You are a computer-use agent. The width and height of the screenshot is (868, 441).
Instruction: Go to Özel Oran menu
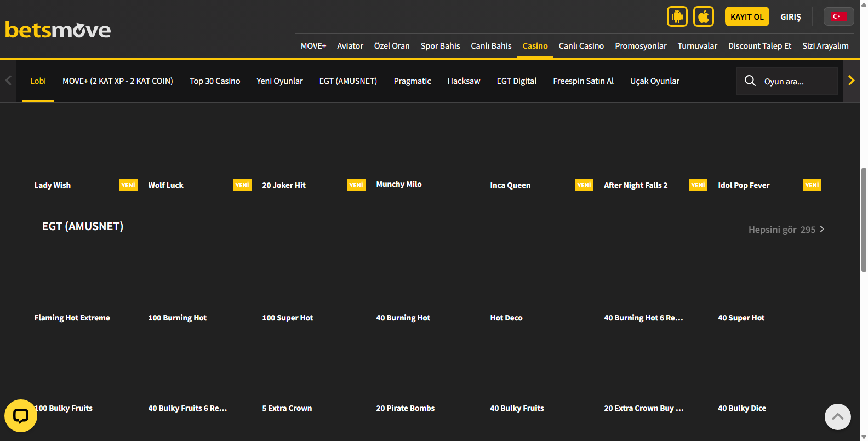tap(392, 46)
